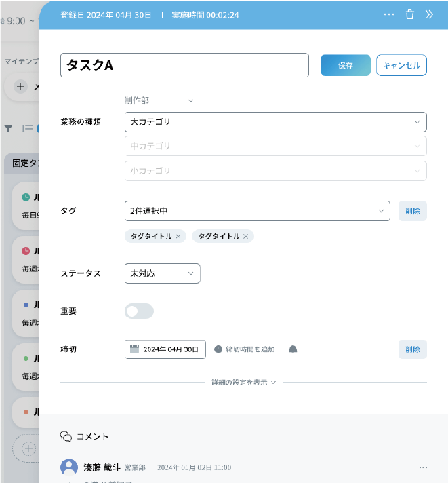This screenshot has width=448, height=483.
Task: Click the bell reminder icon
Action: click(293, 349)
